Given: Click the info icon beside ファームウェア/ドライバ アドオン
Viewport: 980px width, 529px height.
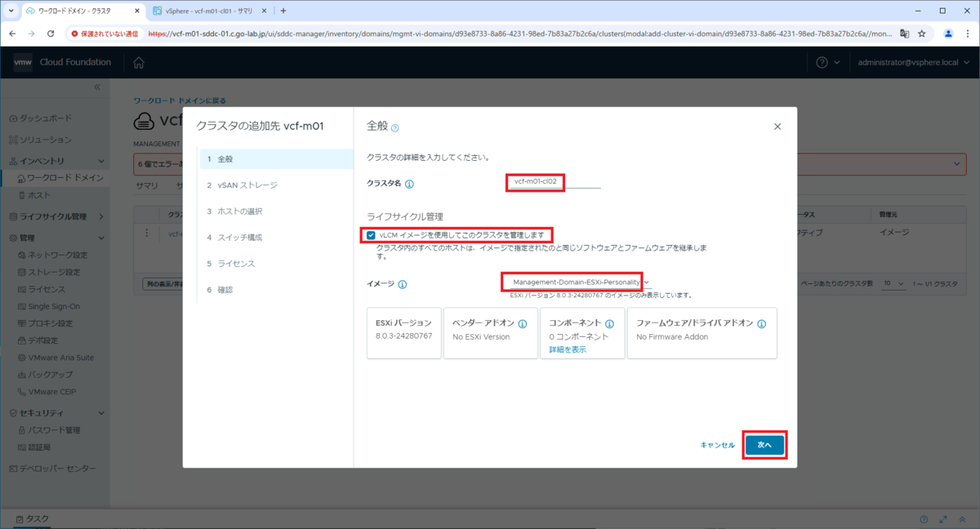Looking at the screenshot, I should [761, 323].
